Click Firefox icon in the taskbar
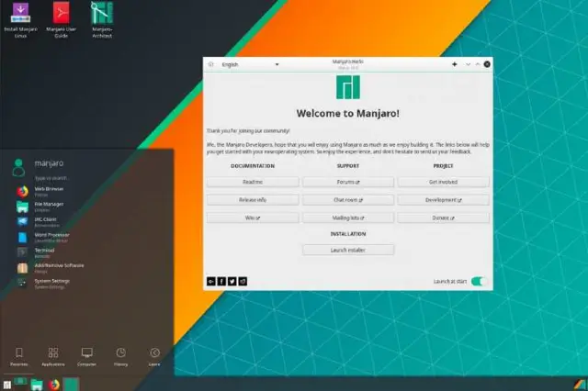Screen dimensions: 588x391 pos(54,383)
